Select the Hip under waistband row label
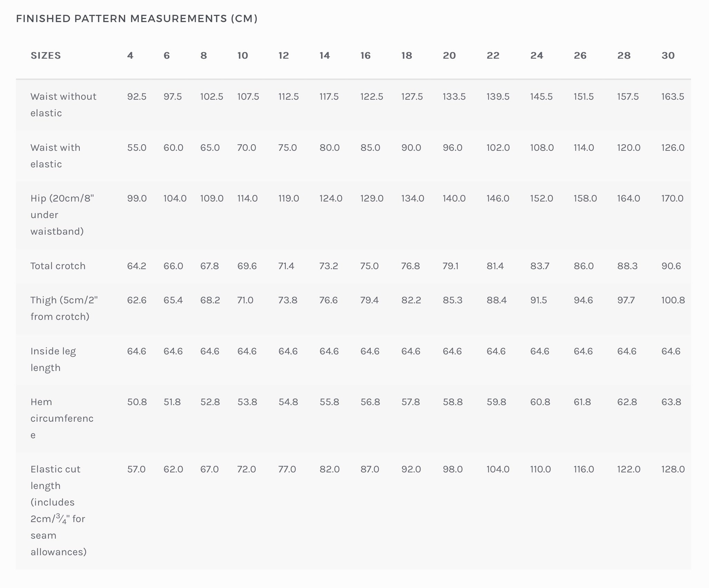 pyautogui.click(x=62, y=215)
